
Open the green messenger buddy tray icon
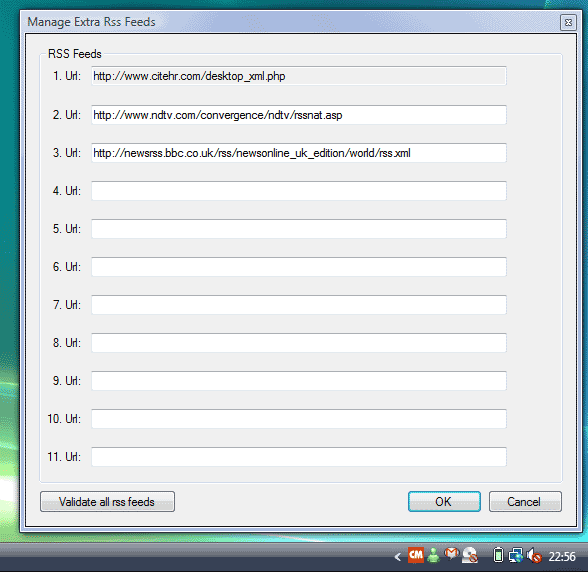tap(434, 555)
